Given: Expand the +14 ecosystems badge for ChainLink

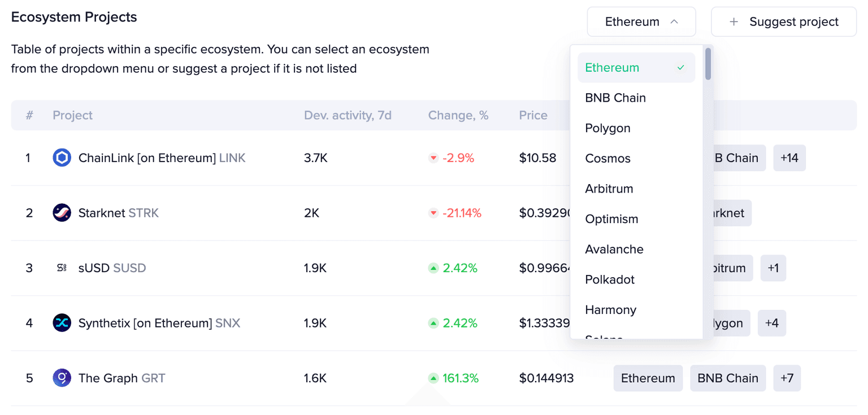Looking at the screenshot, I should (789, 158).
